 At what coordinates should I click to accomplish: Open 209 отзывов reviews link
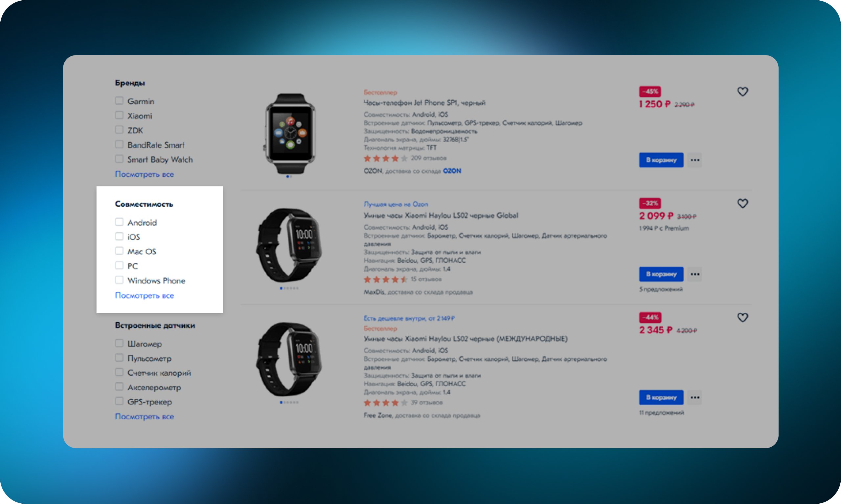click(x=428, y=158)
